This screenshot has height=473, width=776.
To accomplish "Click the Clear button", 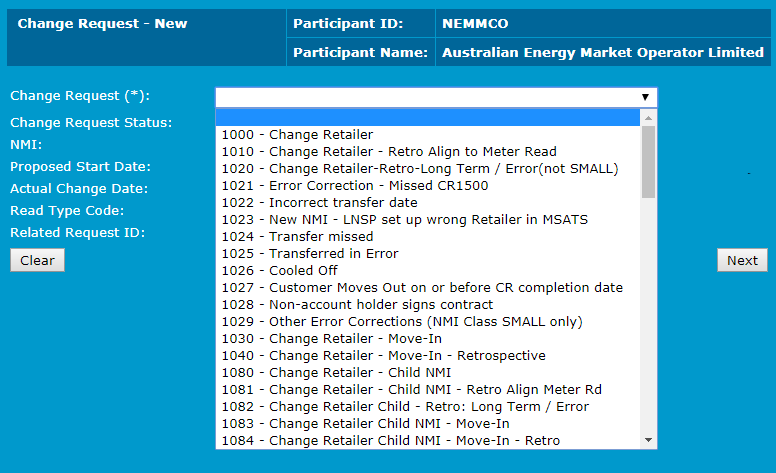I will pyautogui.click(x=37, y=260).
